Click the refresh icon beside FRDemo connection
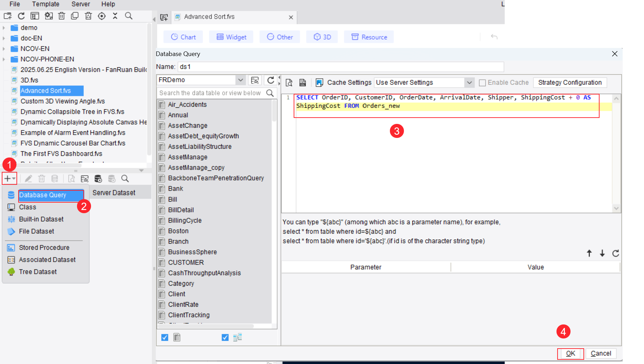 click(271, 80)
